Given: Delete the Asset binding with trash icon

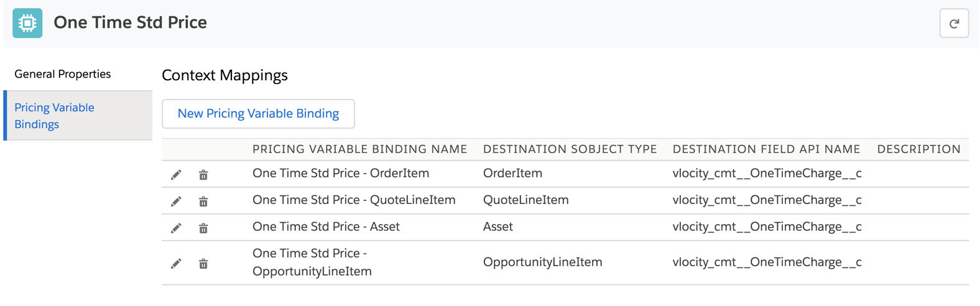Looking at the screenshot, I should [203, 228].
